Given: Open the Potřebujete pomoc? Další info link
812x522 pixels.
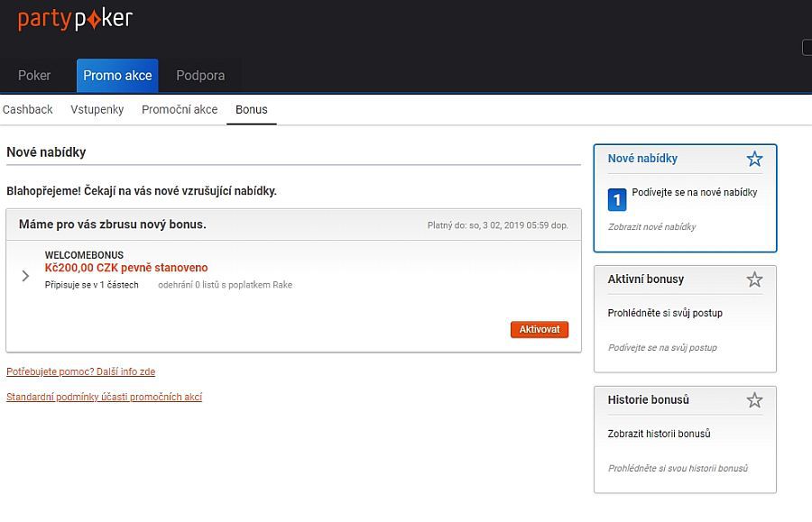Looking at the screenshot, I should (80, 371).
